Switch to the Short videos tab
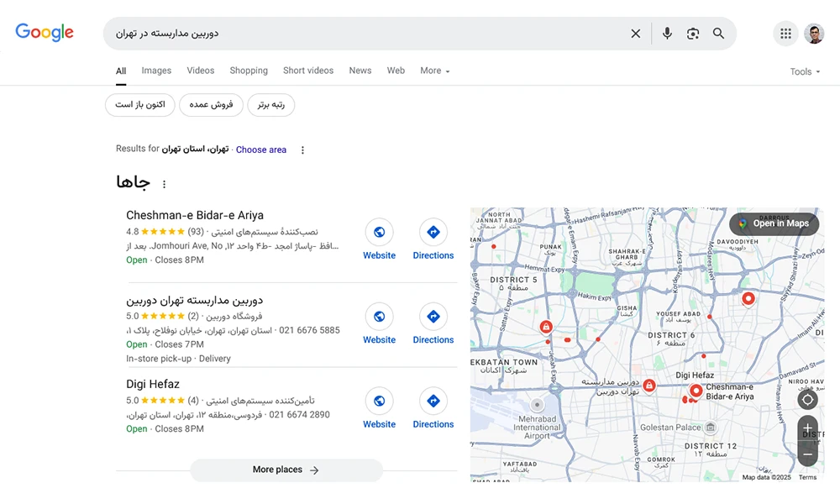 click(x=308, y=71)
